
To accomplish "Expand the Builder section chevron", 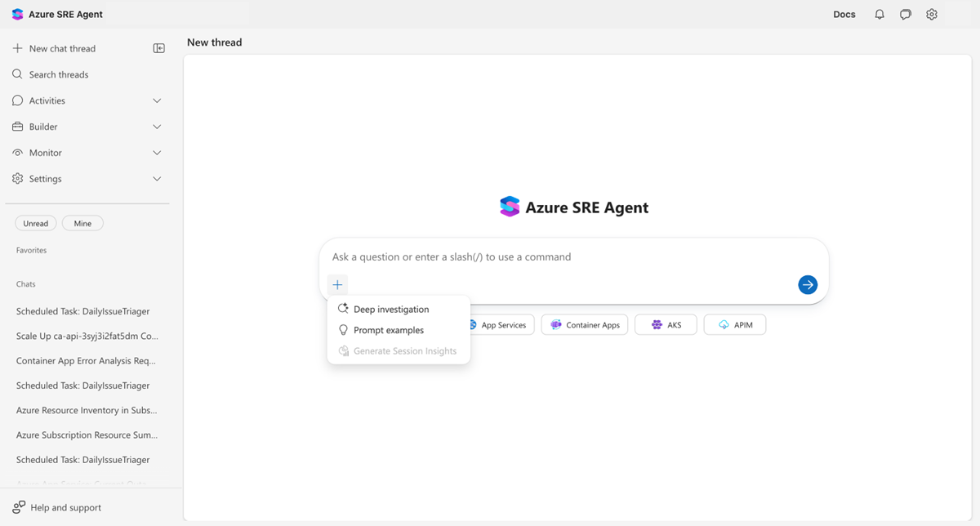I will [157, 127].
